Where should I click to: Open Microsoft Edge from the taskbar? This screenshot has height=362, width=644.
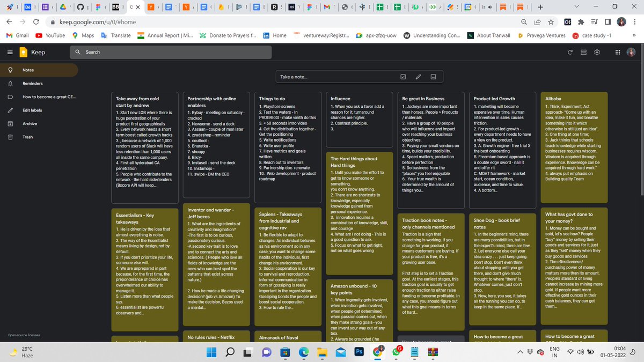[303, 352]
